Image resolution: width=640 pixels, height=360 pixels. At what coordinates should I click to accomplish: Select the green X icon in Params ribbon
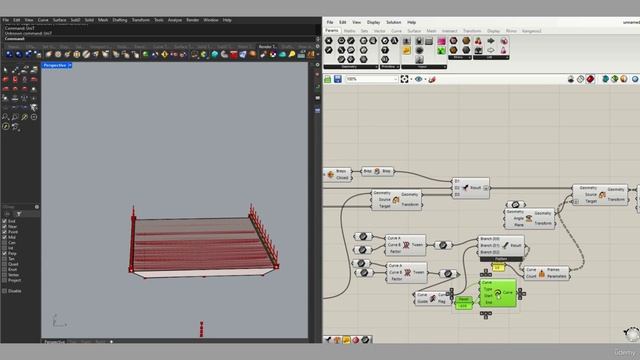(441, 51)
